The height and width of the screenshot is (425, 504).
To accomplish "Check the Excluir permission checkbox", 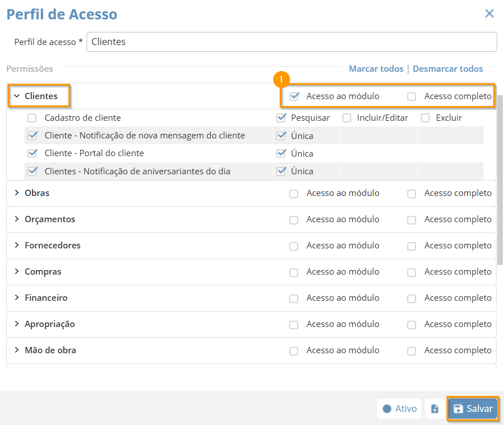I will 425,118.
